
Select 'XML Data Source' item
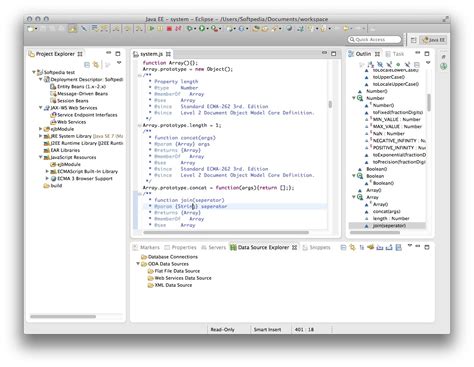pyautogui.click(x=173, y=285)
